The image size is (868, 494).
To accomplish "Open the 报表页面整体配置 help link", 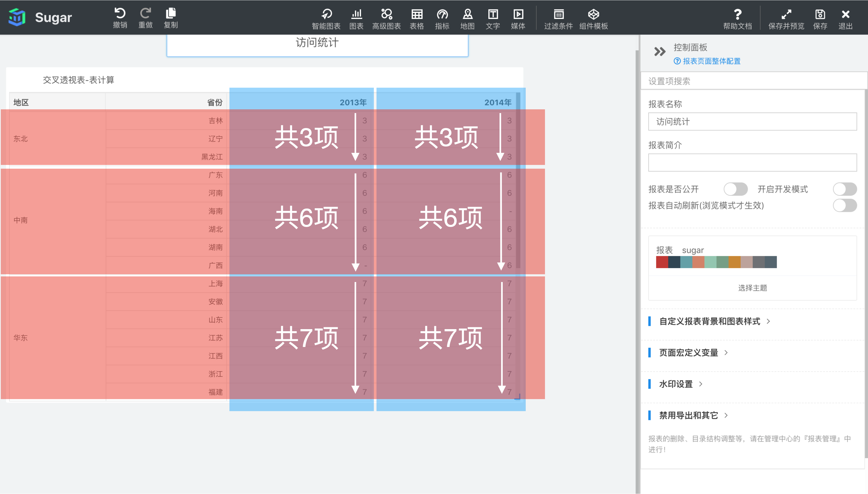I will pos(707,61).
